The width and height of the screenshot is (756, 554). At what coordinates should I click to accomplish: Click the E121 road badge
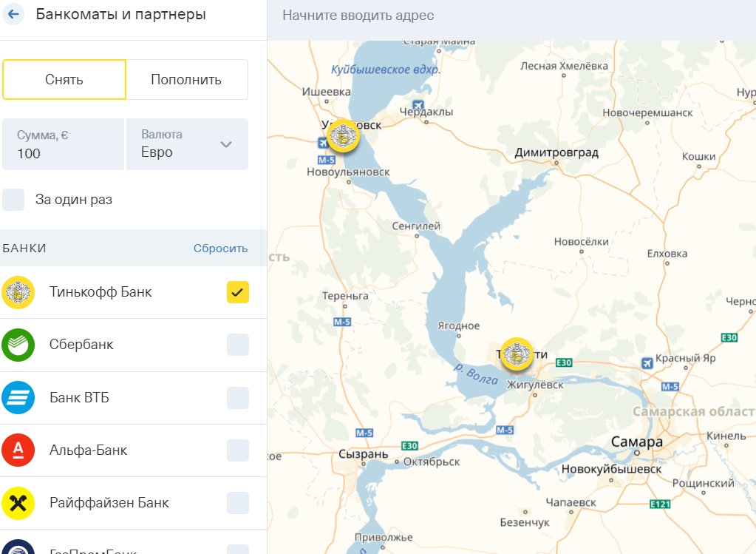click(x=660, y=504)
